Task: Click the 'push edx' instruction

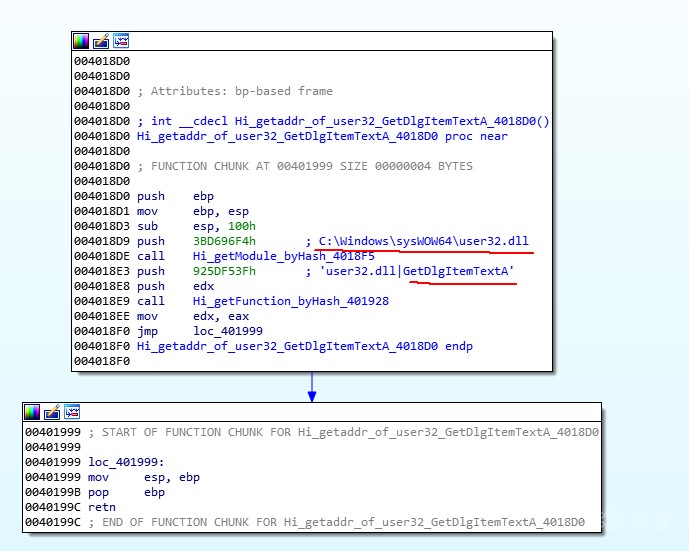Action: point(175,286)
